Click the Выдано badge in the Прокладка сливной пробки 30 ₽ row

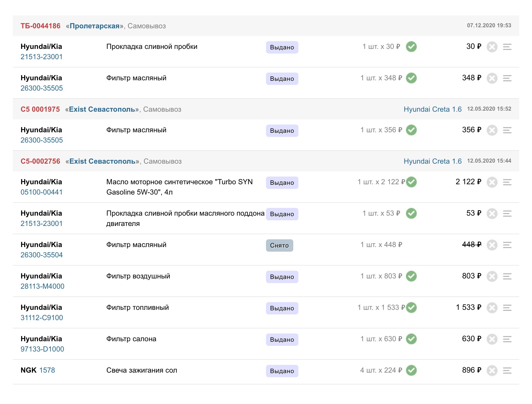pos(282,47)
